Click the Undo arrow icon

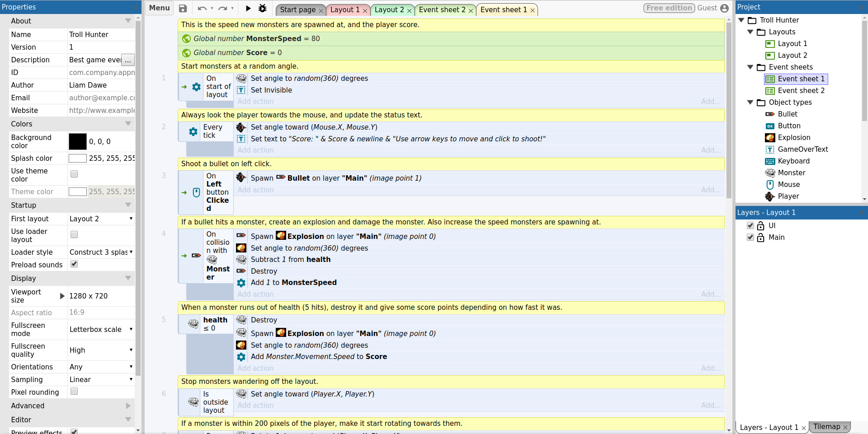point(202,8)
